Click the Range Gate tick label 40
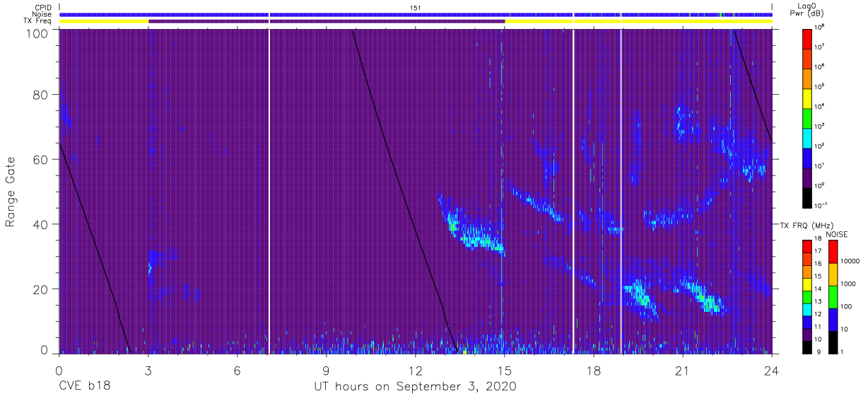 click(42, 224)
